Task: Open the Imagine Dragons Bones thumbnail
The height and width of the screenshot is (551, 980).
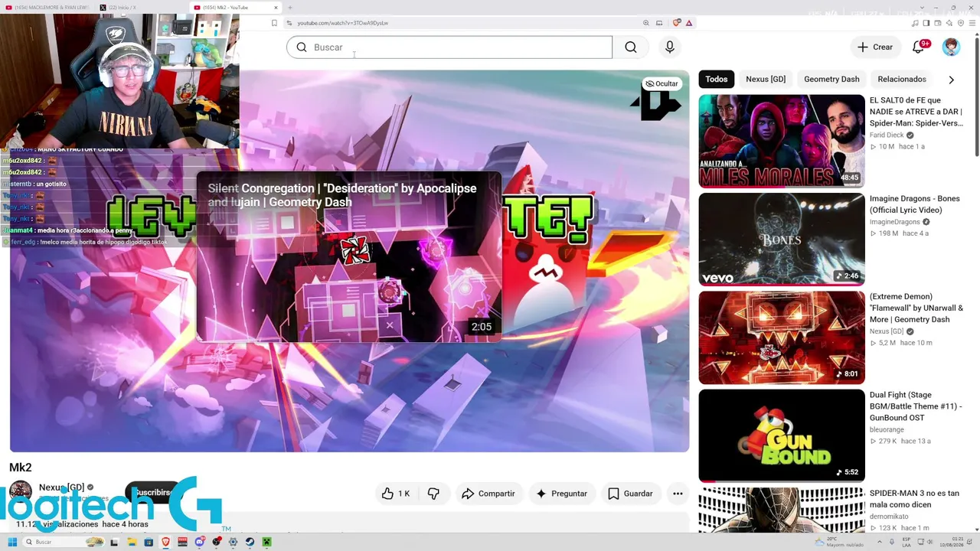Action: [782, 240]
